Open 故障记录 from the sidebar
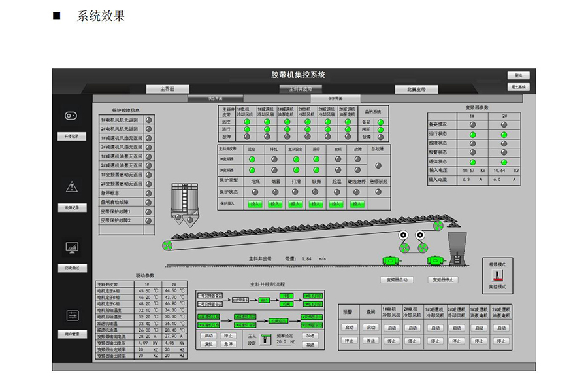Viewport: 588px width, 378px height. coord(72,207)
